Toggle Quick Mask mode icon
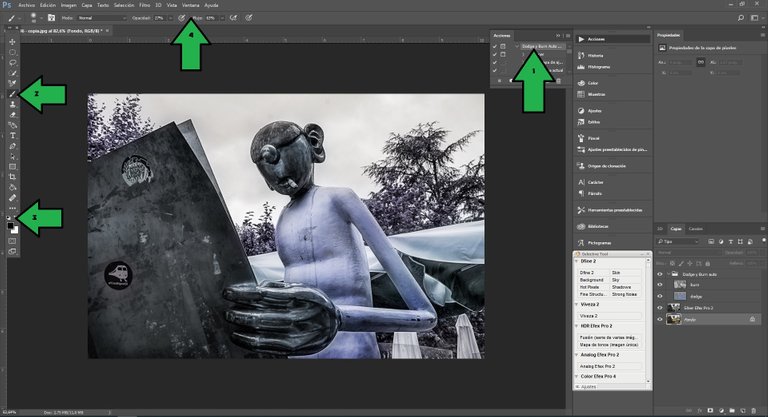768x417 pixels. [x=12, y=241]
